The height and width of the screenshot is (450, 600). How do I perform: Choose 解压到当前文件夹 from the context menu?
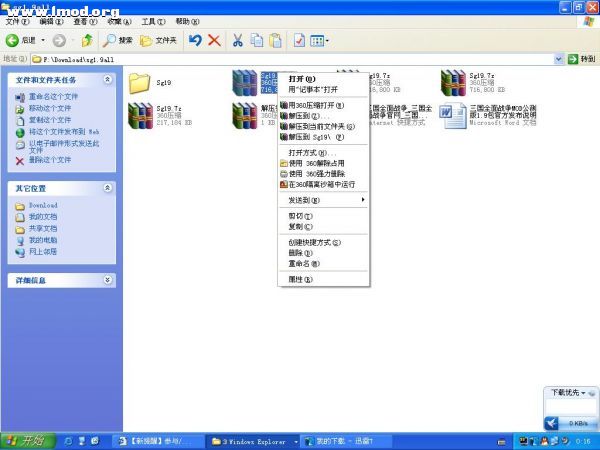tap(318, 127)
